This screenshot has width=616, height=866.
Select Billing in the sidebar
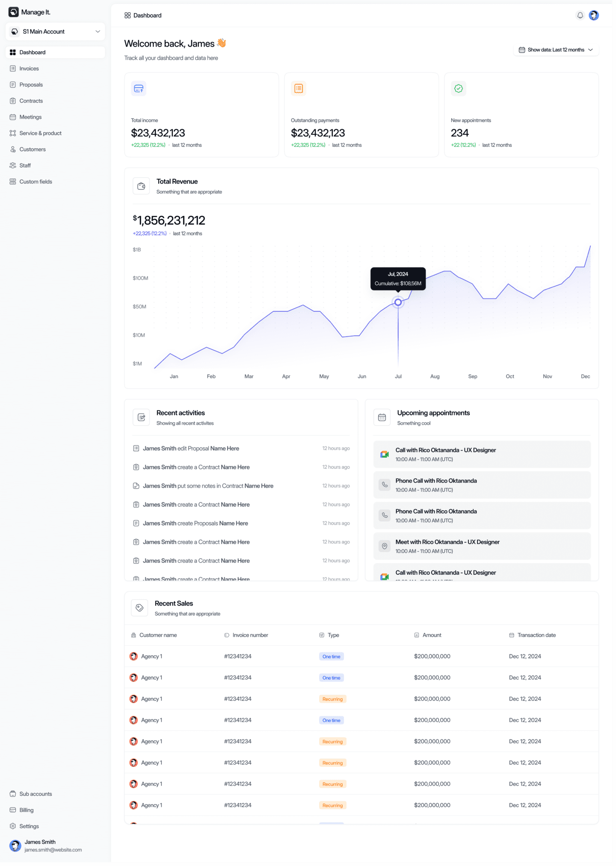pyautogui.click(x=27, y=810)
